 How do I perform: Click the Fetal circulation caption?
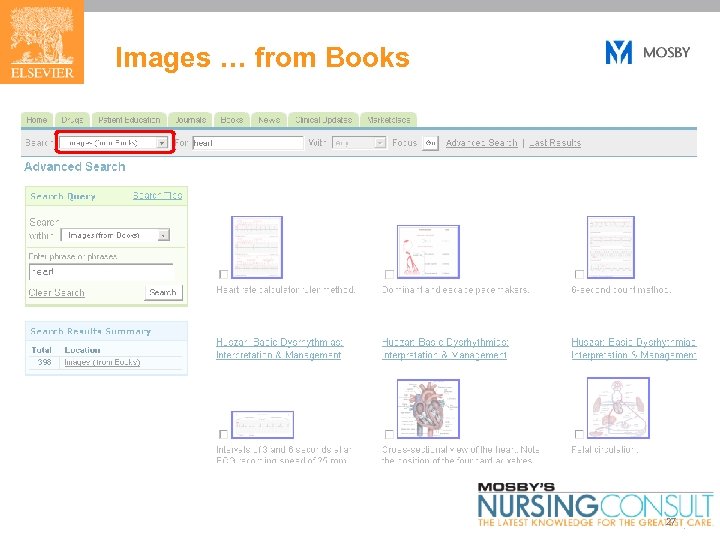pos(605,450)
